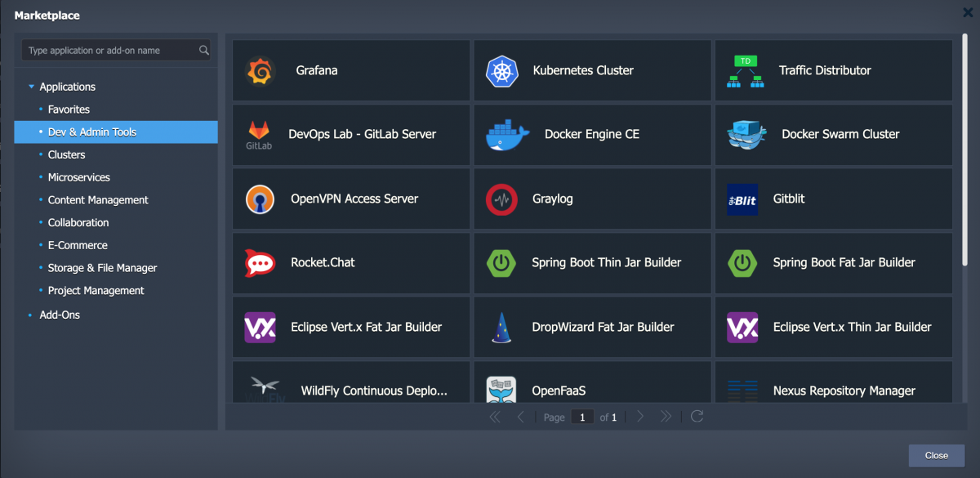
Task: Click the Docker Swarm Cluster name text
Action: point(840,135)
